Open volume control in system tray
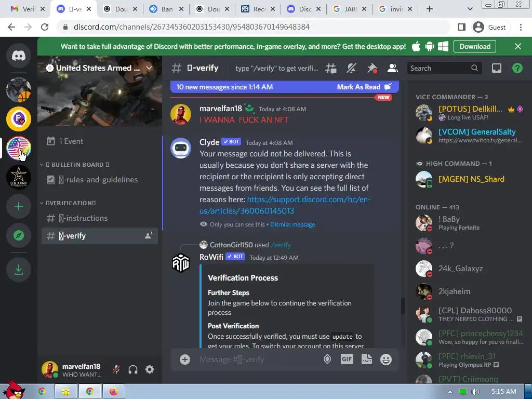 coord(475,392)
